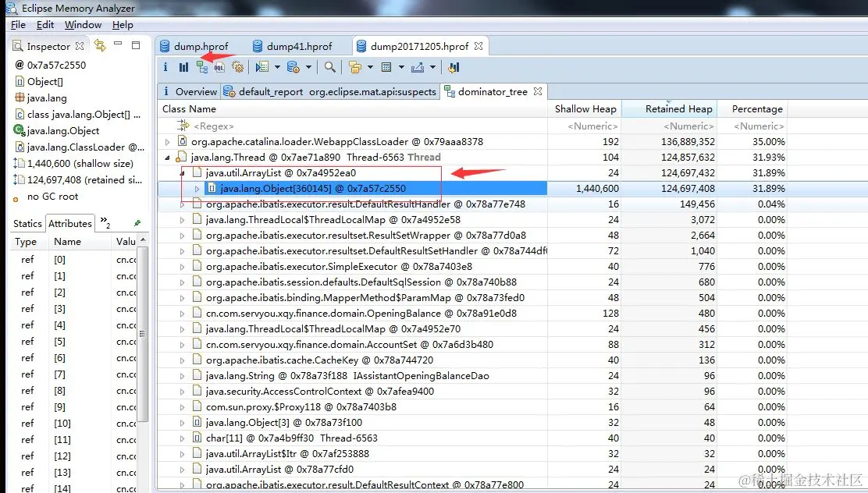
Task: Click the java.lang.Object superclass icon in Inspector
Action: click(19, 130)
